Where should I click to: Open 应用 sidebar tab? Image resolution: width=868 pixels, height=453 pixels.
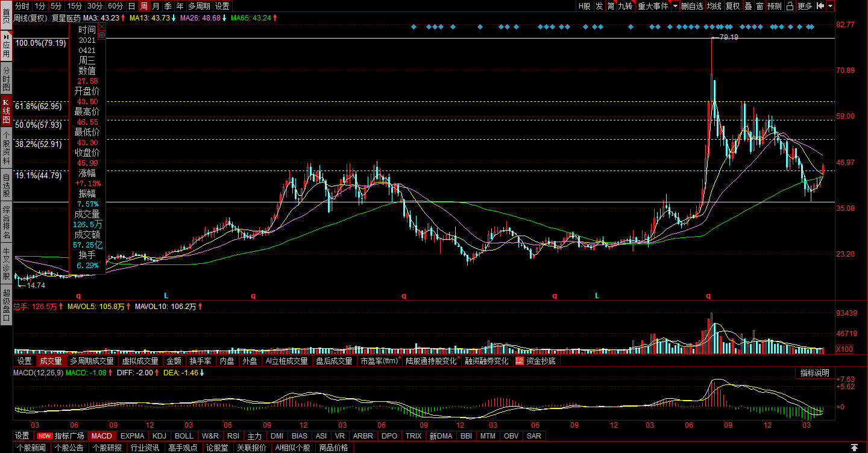[6, 45]
